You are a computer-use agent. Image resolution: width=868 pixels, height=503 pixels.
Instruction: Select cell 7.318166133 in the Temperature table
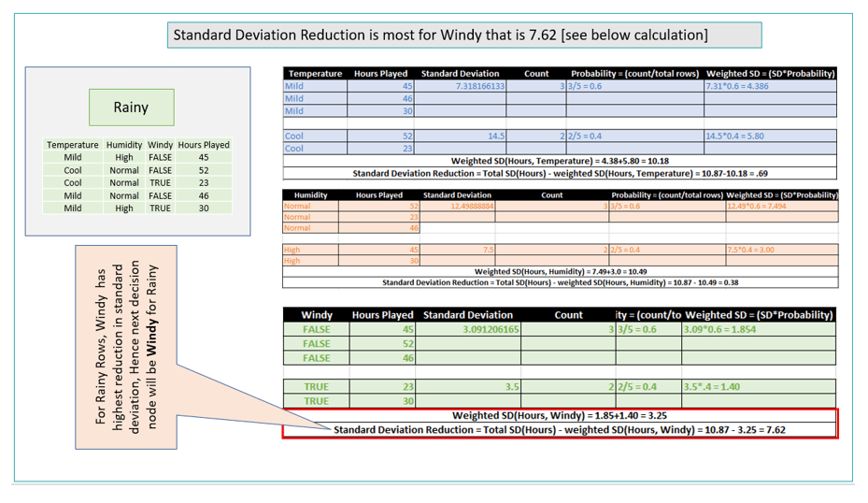point(461,86)
